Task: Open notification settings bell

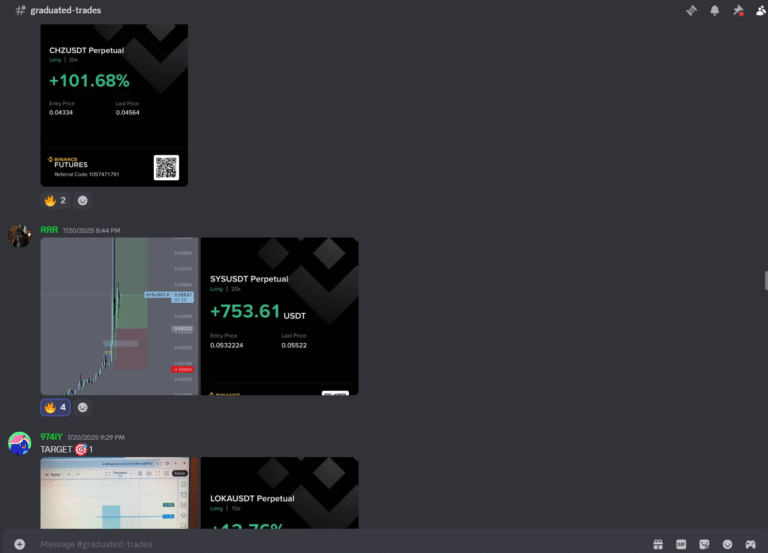Action: click(714, 10)
